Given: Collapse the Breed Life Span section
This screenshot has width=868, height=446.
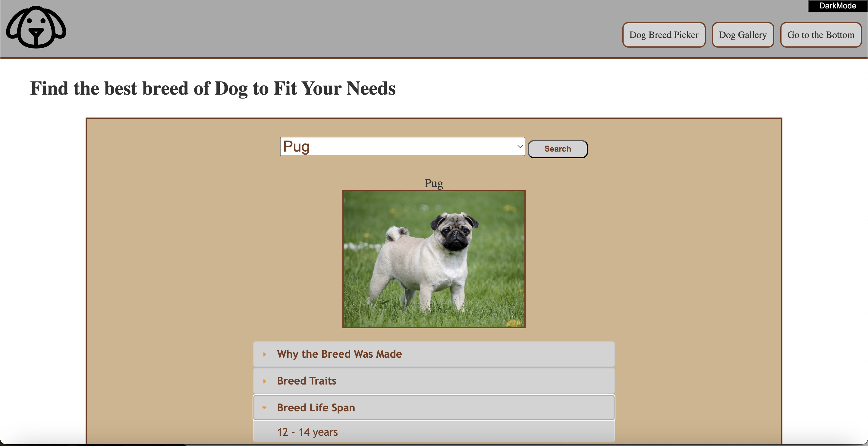Looking at the screenshot, I should 316,408.
